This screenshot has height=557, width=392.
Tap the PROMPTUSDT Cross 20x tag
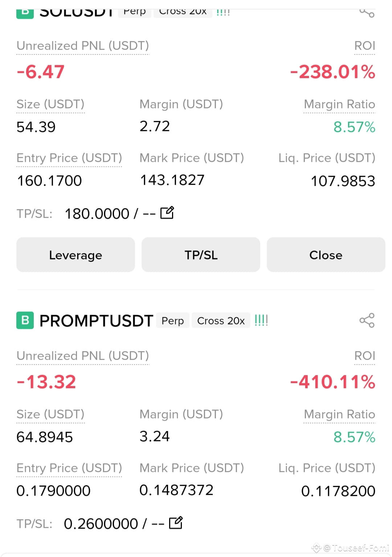pos(221,321)
